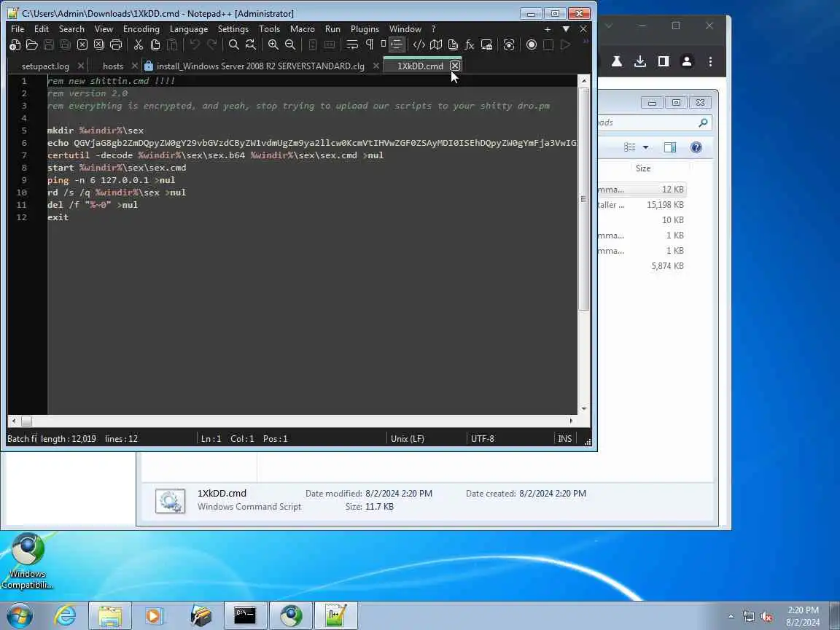The width and height of the screenshot is (840, 630).
Task: Click the Explorer search magnifier icon
Action: 703,122
